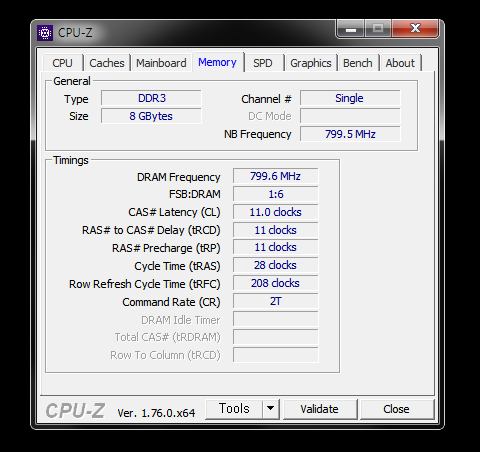Open the Mainboard tab
The image size is (480, 452).
(x=161, y=63)
